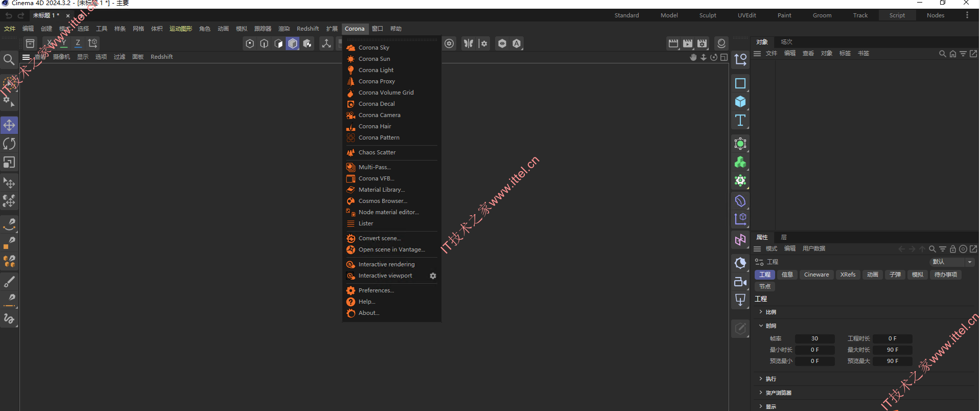Click Render to Picture Viewer icon

point(688,43)
